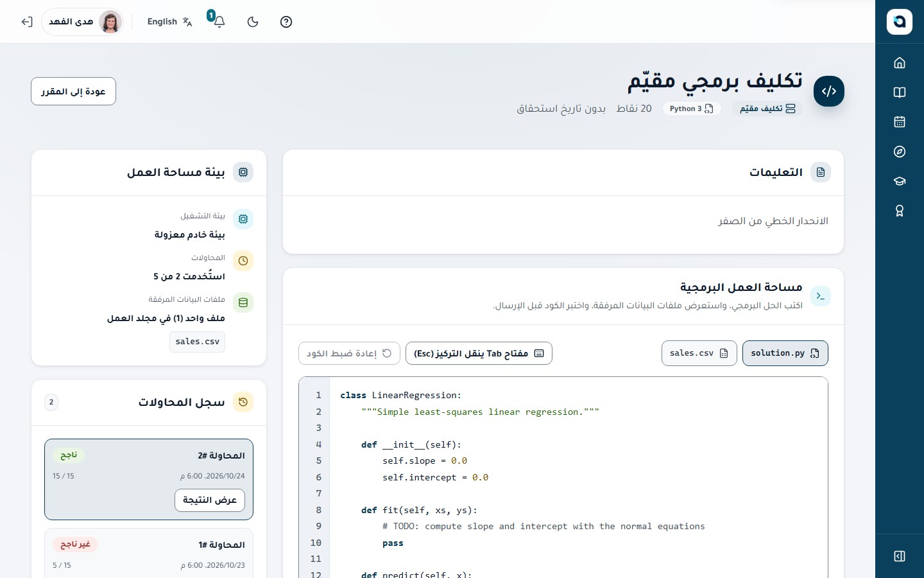The height and width of the screenshot is (578, 924).
Task: Click عرض النتيجة for attempt #2
Action: point(210,500)
